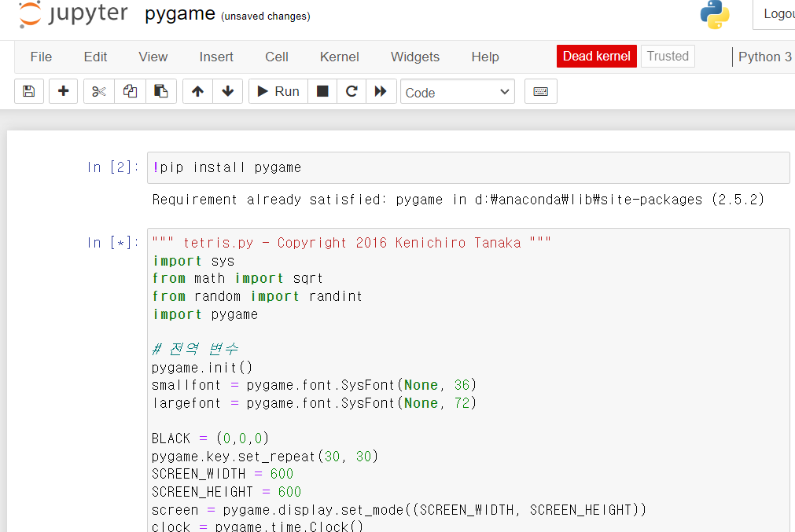Click the smallfont SysFont line
Viewport: 795px width, 532px height.
click(315, 386)
